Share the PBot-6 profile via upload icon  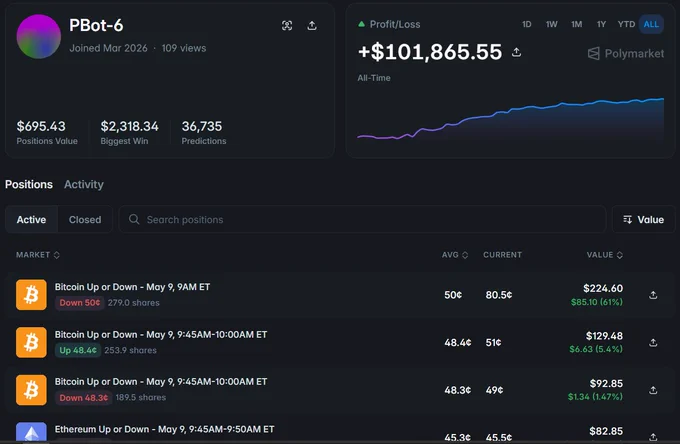[312, 26]
